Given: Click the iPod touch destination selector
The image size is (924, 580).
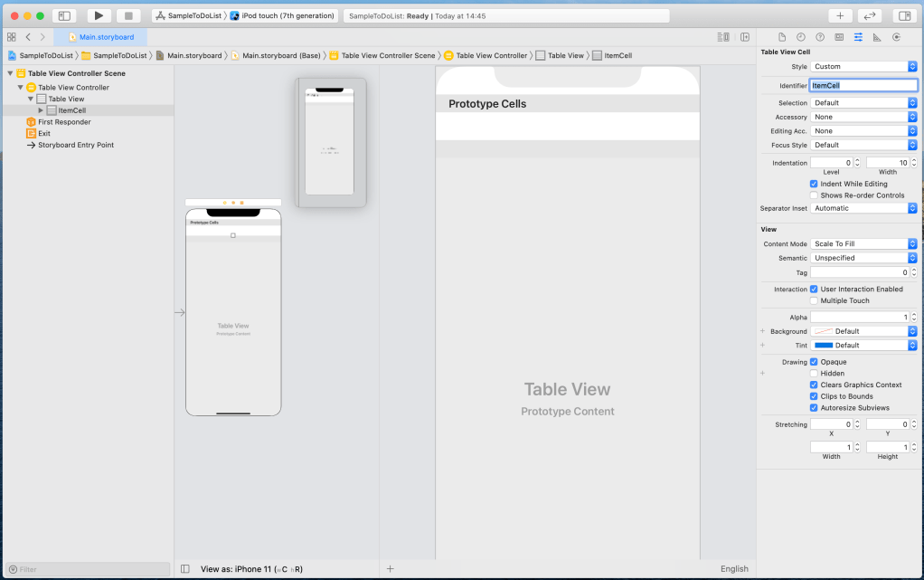Looking at the screenshot, I should click(x=283, y=15).
